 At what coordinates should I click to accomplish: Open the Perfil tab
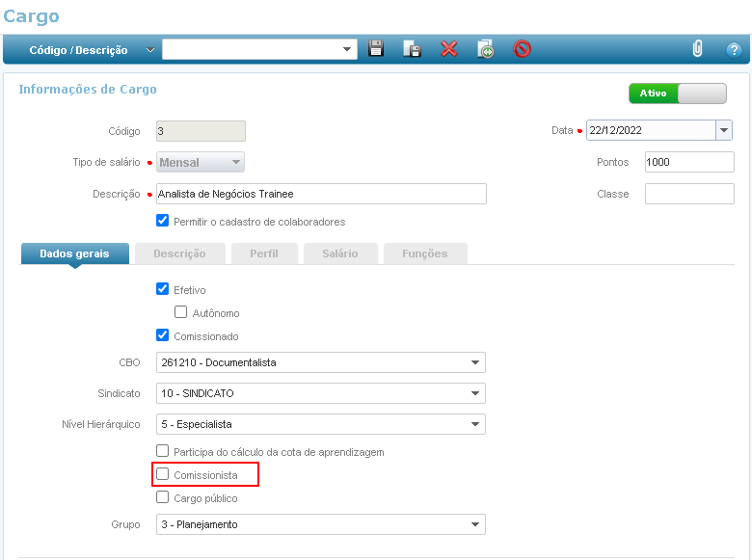tap(264, 253)
